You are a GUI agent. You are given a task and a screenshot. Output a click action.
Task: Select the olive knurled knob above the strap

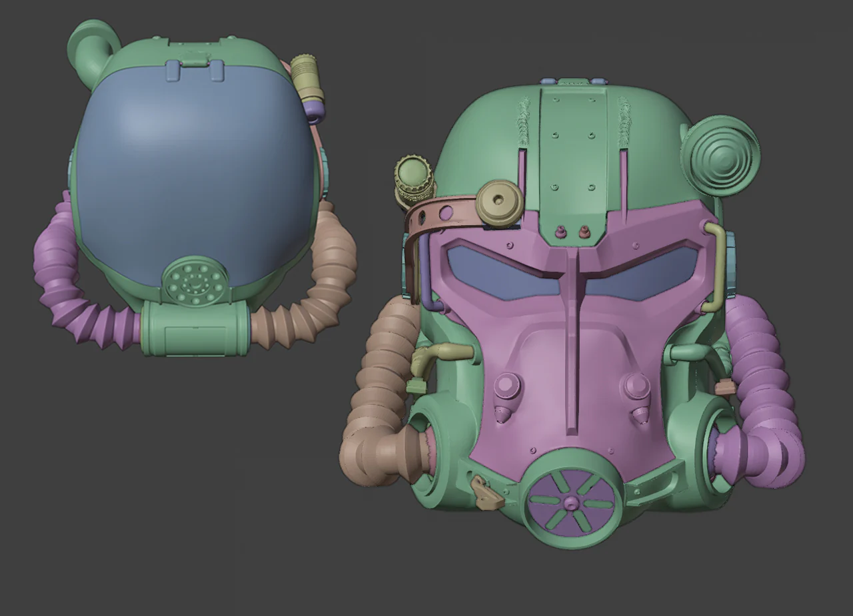pyautogui.click(x=414, y=180)
